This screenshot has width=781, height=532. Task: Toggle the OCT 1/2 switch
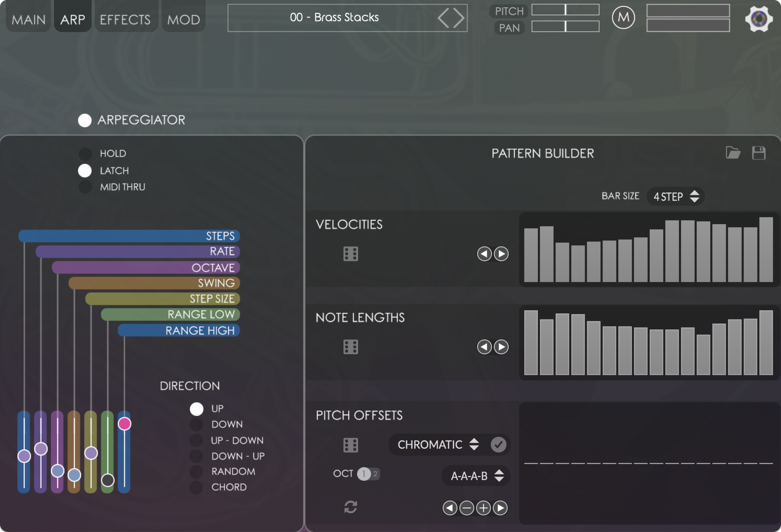[369, 474]
